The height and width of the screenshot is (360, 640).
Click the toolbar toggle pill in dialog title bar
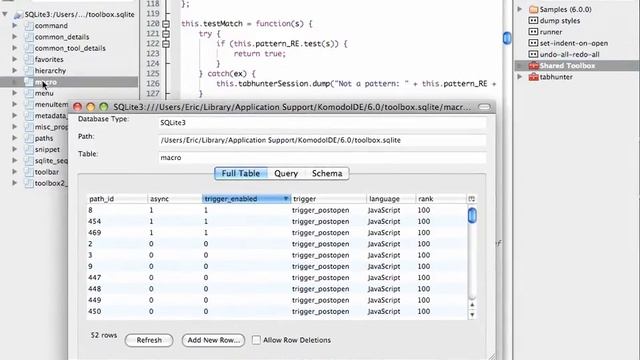point(484,107)
